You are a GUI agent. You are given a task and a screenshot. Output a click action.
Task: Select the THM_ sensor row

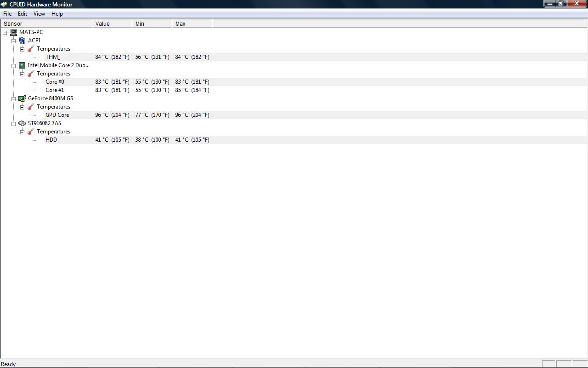point(316,57)
